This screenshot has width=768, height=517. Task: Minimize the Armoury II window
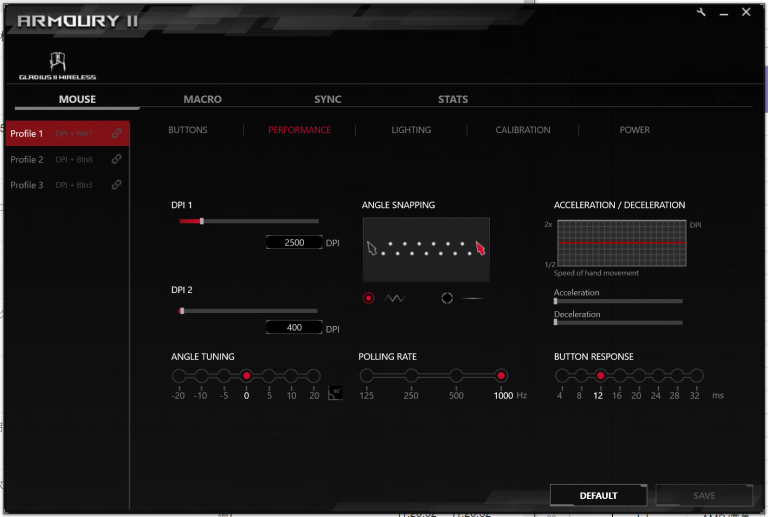[723, 13]
